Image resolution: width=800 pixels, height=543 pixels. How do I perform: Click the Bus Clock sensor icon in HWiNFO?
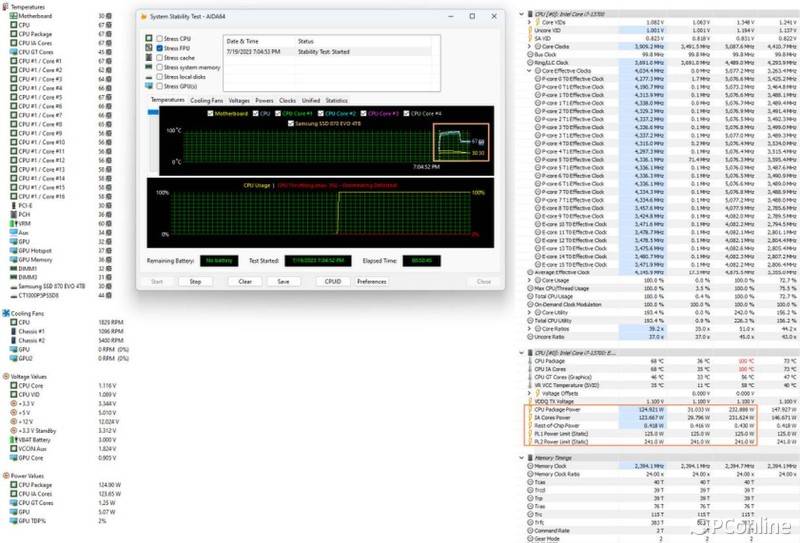click(531, 54)
